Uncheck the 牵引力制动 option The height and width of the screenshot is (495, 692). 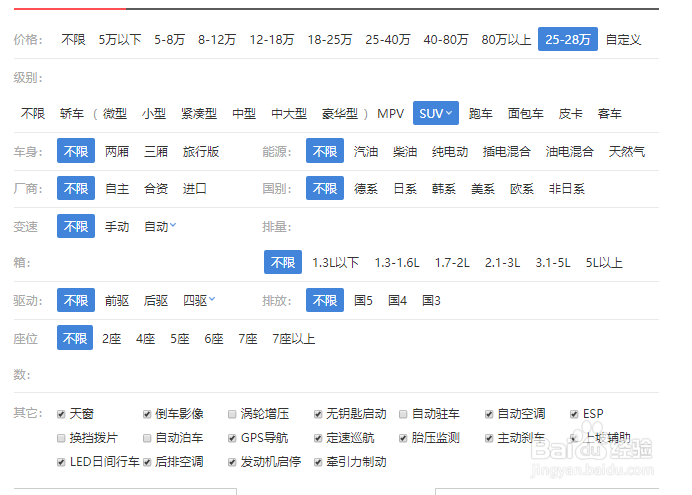click(318, 462)
